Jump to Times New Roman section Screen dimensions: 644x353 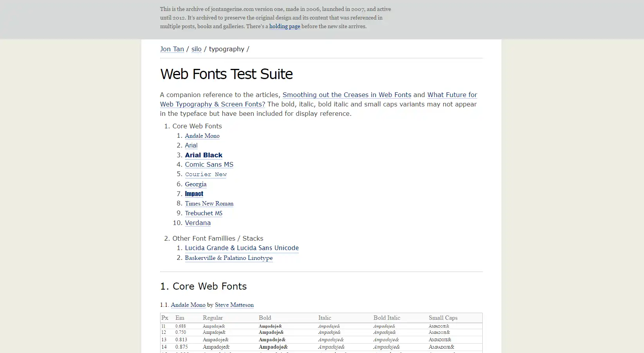(x=209, y=204)
